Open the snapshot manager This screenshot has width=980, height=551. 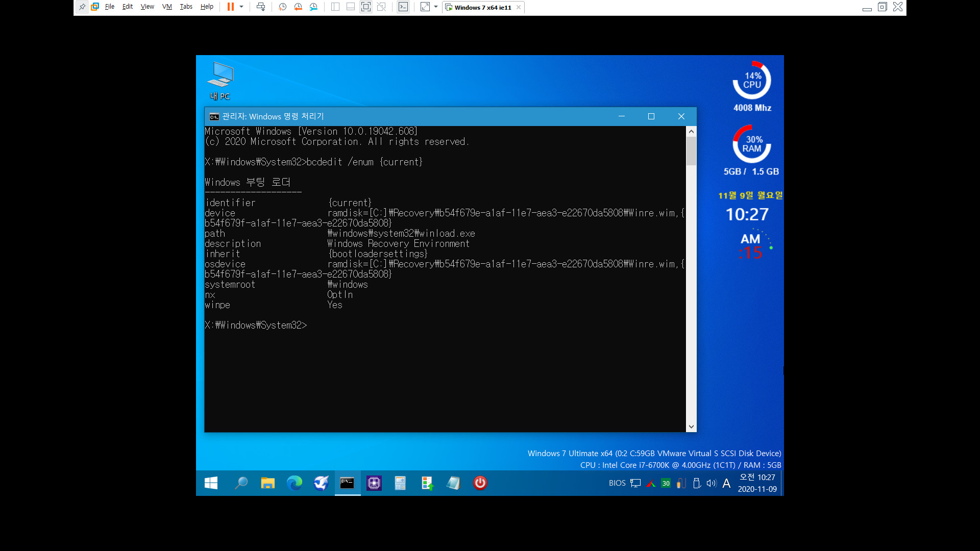tap(313, 7)
